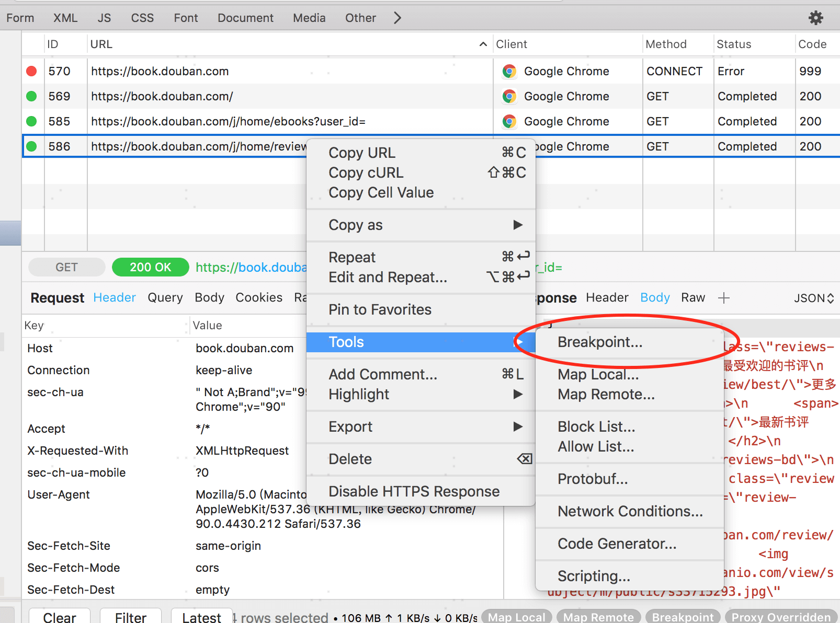Click the User-Agent header key
The width and height of the screenshot is (840, 623).
coord(59,494)
